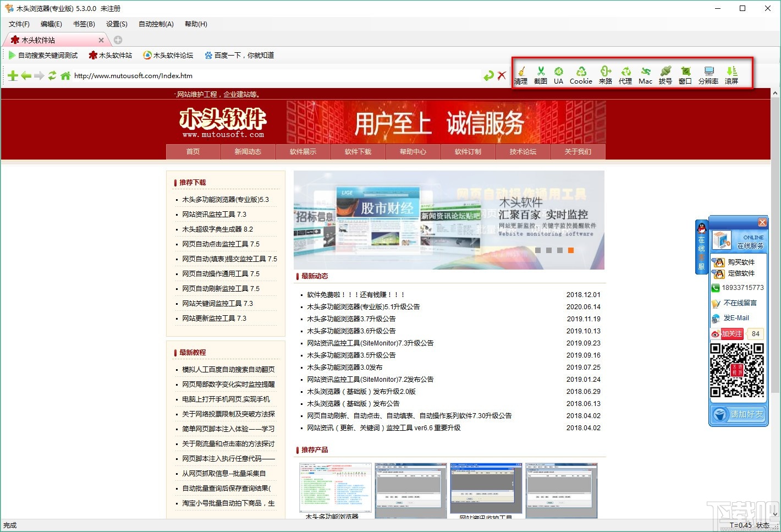Open the 书签(B) menu
The width and height of the screenshot is (781, 532).
coord(84,24)
